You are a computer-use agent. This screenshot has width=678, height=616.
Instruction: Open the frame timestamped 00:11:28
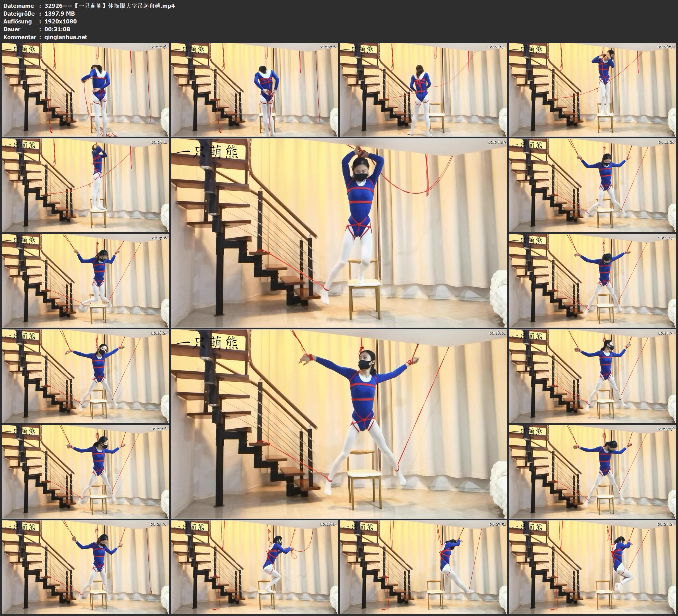pos(592,185)
